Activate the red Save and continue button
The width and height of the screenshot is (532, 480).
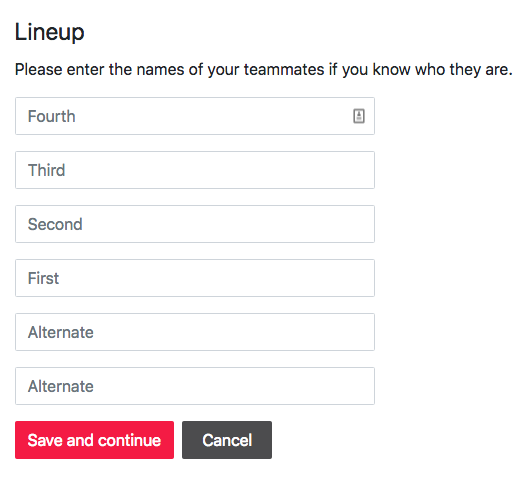94,440
